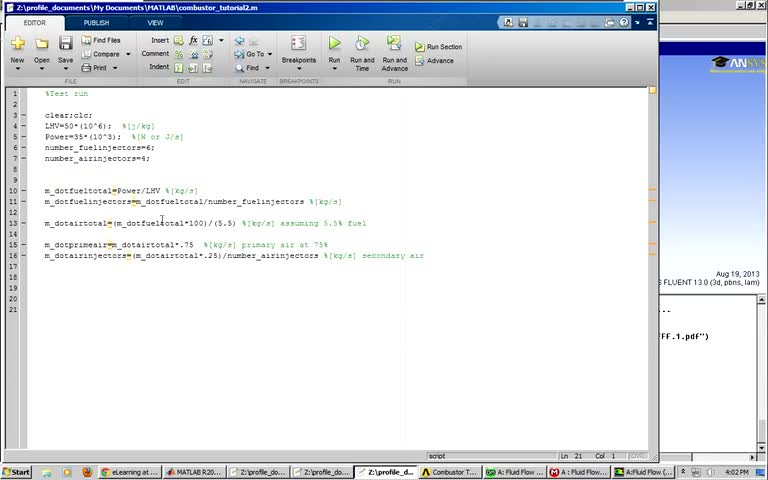Click the wrap comments icon

[208, 54]
